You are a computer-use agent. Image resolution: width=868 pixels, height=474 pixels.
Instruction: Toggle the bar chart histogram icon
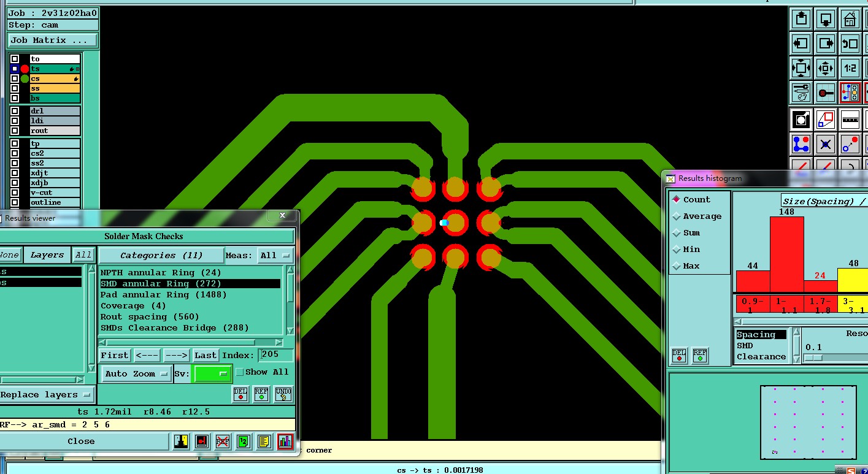[x=285, y=441]
